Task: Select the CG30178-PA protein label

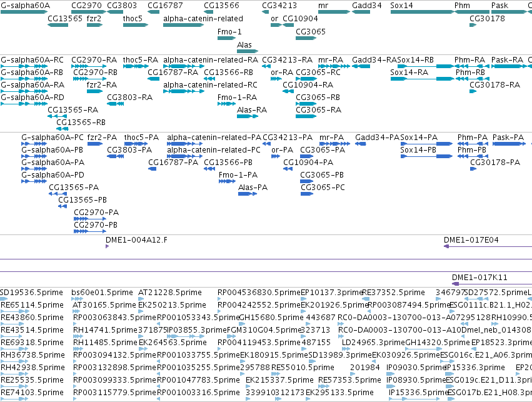Action: point(495,163)
